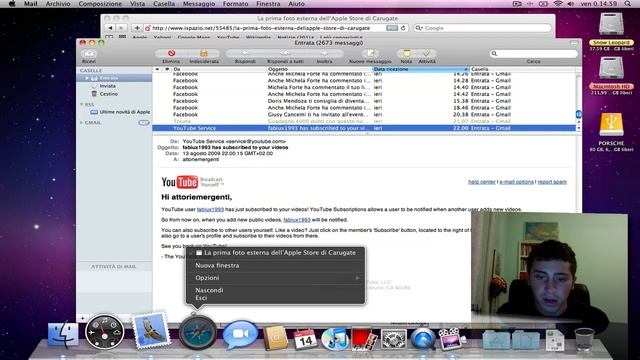Collapse the RSS section triangle
The image size is (640, 360).
point(81,104)
